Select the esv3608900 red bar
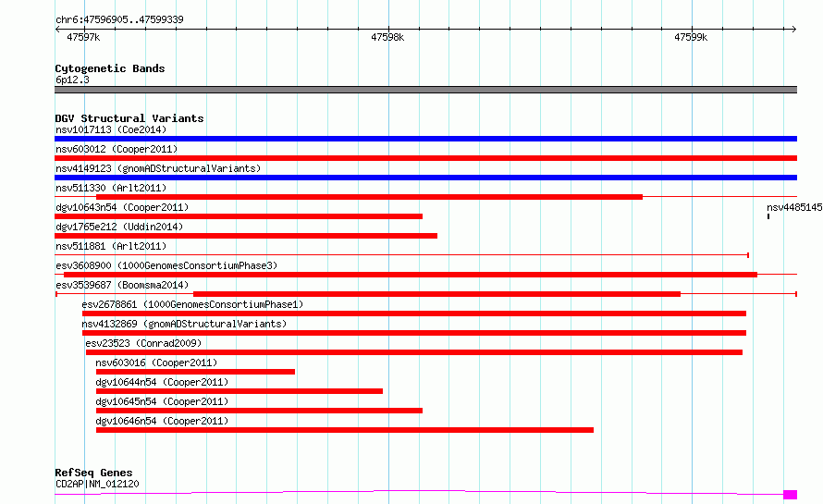Viewport: 823px width, 504px height. (x=411, y=275)
